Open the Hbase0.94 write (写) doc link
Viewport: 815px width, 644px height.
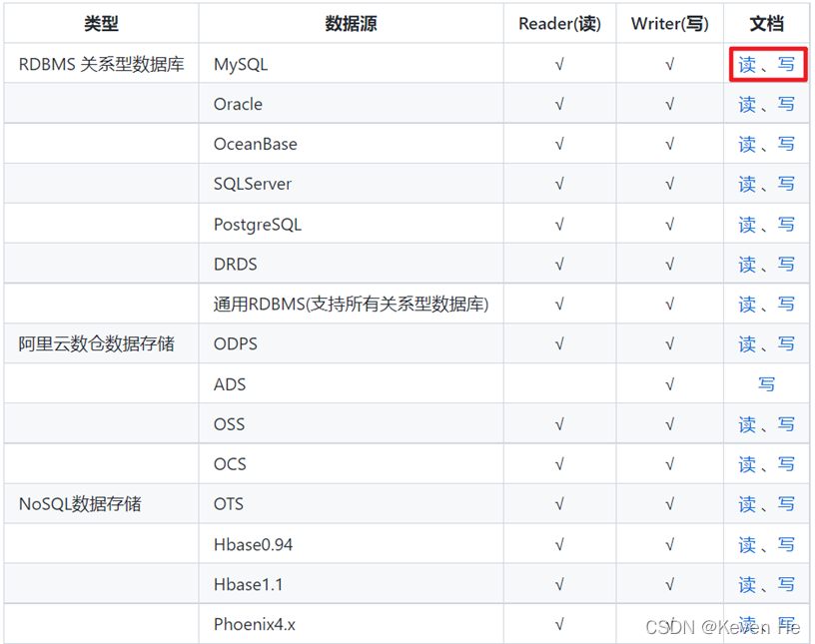pyautogui.click(x=786, y=545)
